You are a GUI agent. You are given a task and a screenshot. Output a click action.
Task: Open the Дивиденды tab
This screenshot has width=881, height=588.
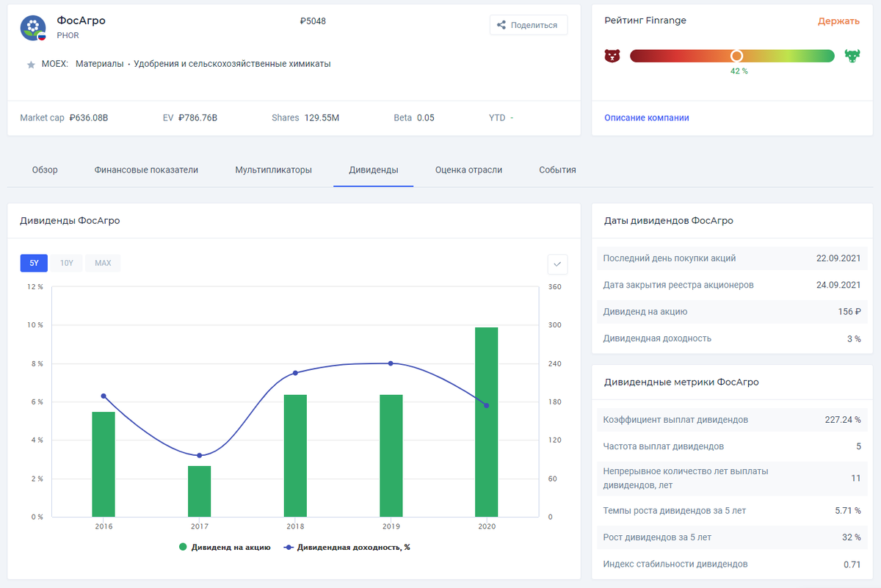[374, 170]
